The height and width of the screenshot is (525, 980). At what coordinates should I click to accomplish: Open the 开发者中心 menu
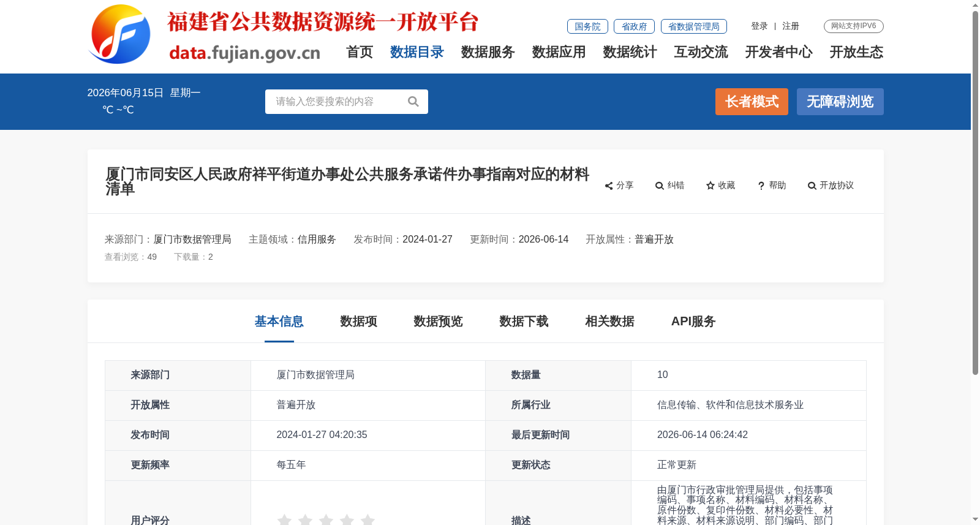pyautogui.click(x=779, y=52)
